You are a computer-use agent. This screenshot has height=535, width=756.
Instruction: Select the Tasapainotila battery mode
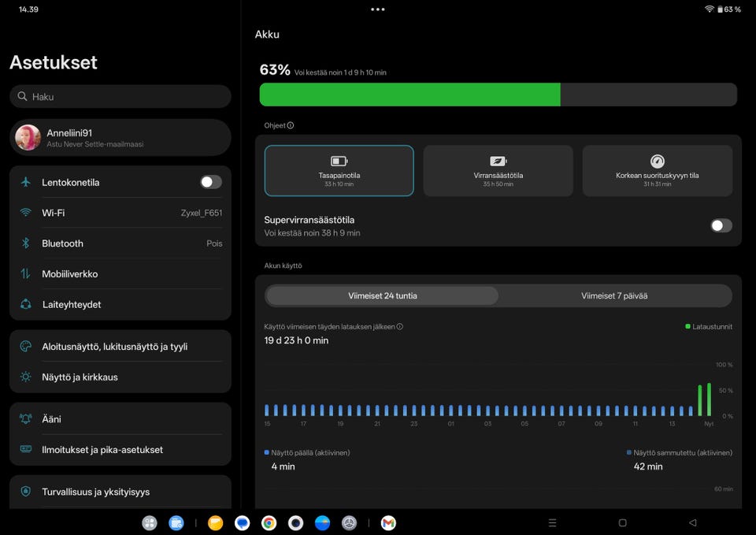coord(339,170)
